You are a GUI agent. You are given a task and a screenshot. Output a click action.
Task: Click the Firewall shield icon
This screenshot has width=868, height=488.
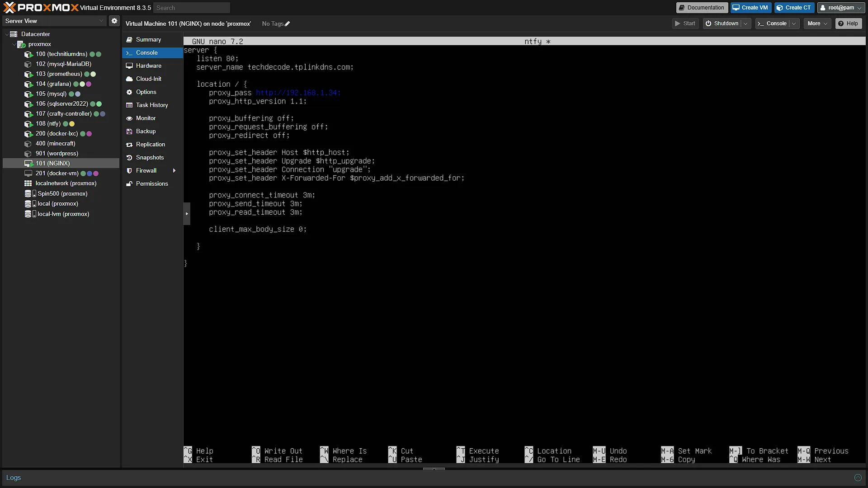(129, 171)
